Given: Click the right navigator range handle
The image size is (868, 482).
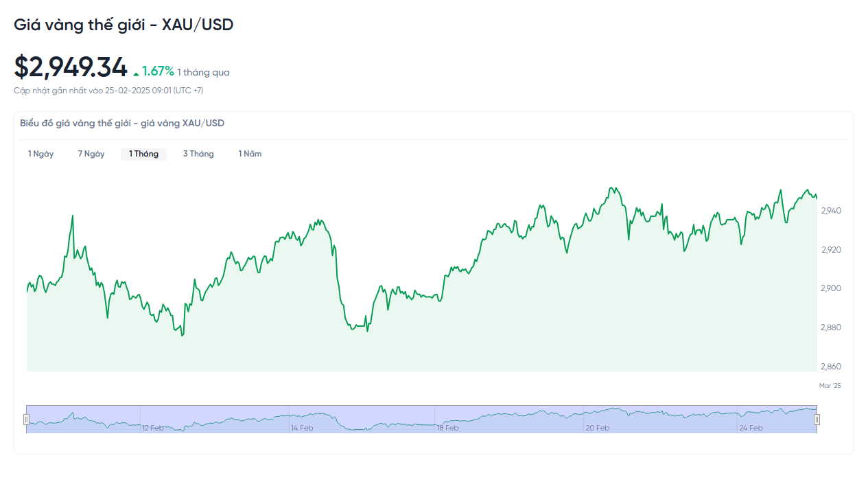Looking at the screenshot, I should (x=817, y=420).
